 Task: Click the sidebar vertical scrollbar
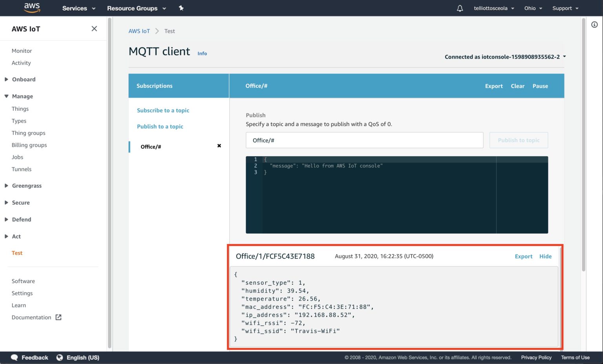click(110, 184)
